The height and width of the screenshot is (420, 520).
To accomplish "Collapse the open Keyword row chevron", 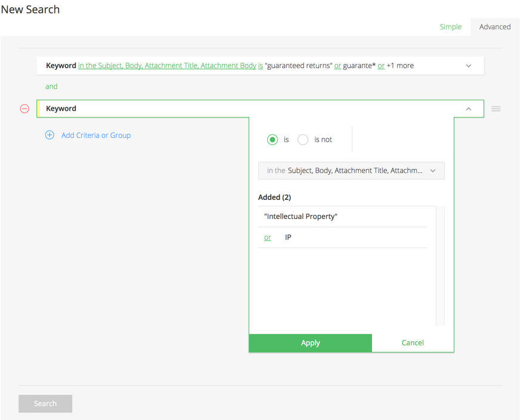I will (468, 109).
